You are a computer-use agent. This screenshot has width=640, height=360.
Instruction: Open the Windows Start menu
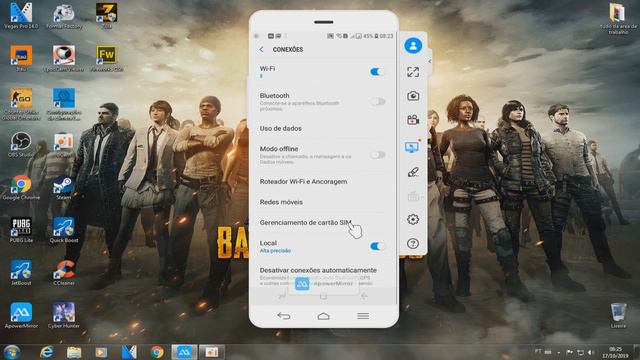pos(11,352)
